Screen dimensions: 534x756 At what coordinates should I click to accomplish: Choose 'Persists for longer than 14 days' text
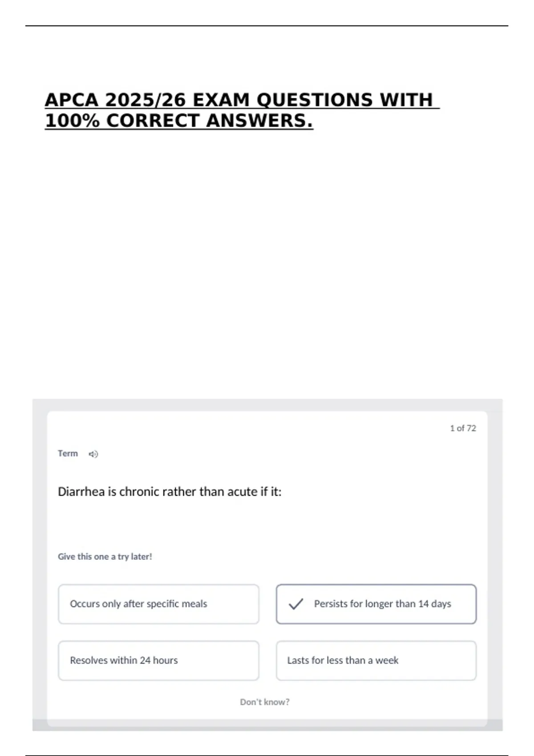tap(382, 604)
